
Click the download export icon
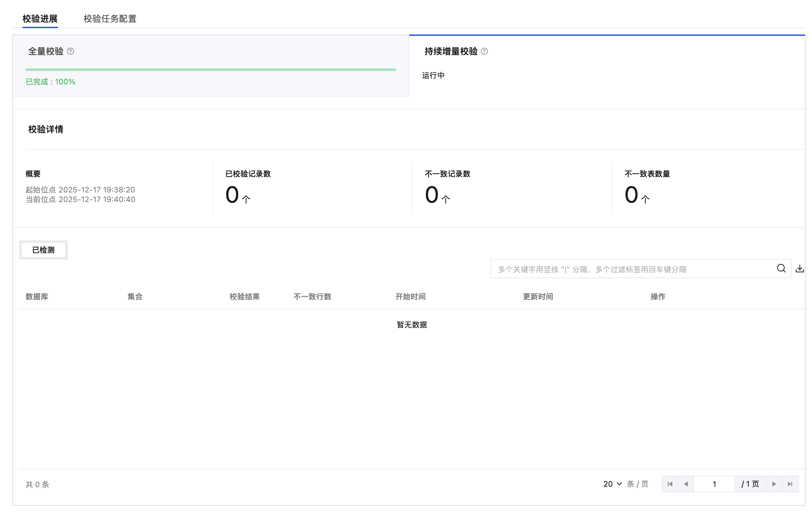pos(800,269)
